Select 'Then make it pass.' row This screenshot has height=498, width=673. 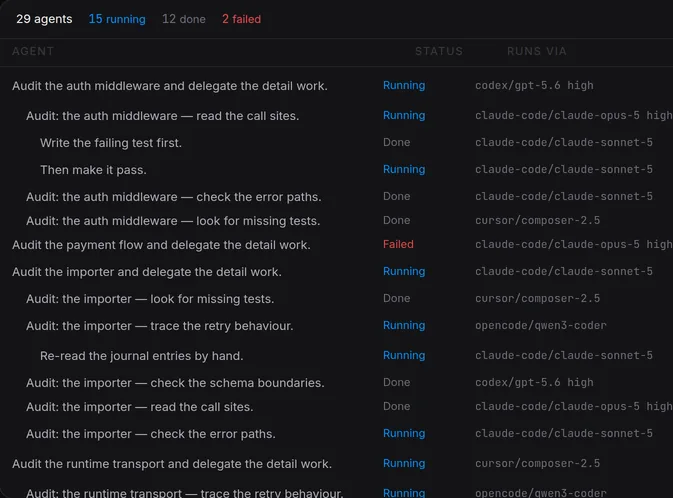pyautogui.click(x=336, y=170)
